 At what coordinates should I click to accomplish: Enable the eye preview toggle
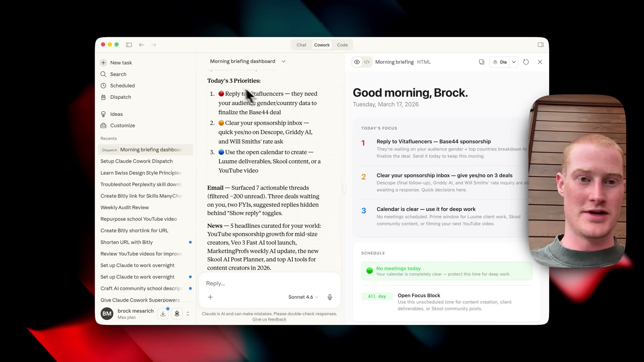coord(357,62)
